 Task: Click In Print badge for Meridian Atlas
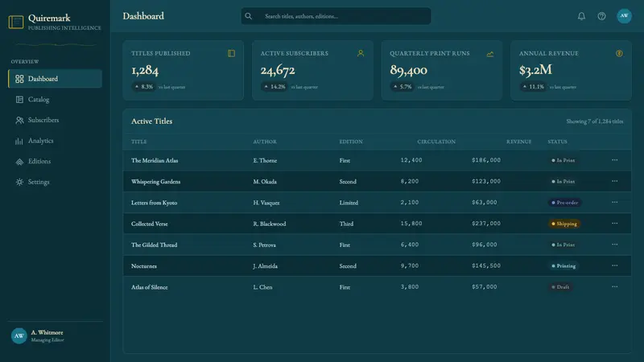[563, 160]
